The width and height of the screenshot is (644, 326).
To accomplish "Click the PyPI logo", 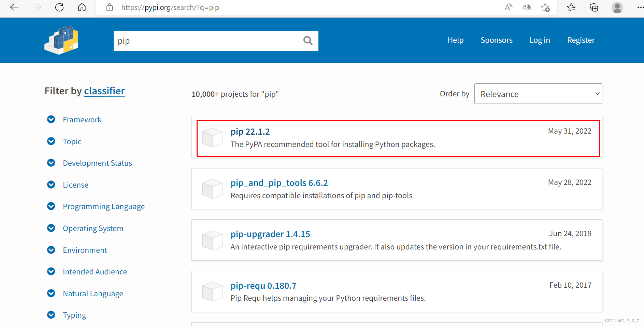I will point(61,40).
